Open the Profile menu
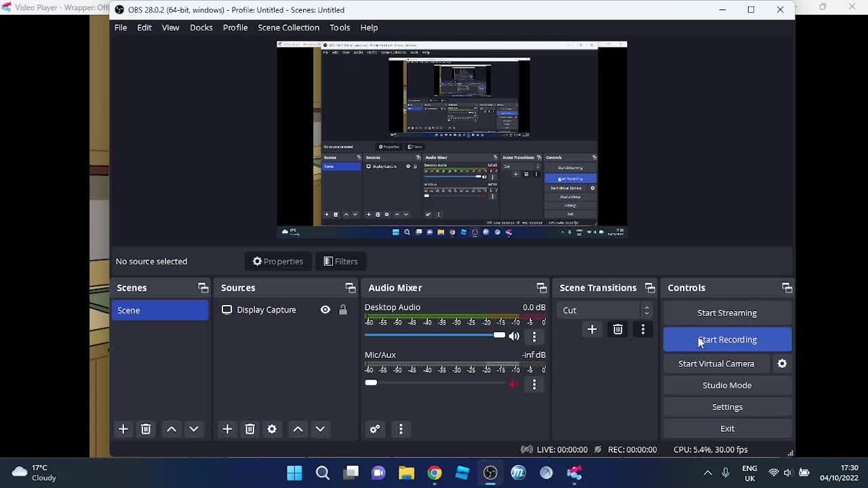Screen dimensions: 868x488 (235, 28)
